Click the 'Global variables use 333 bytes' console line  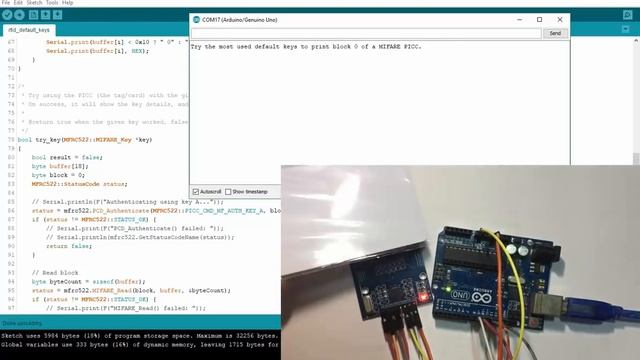click(140, 345)
